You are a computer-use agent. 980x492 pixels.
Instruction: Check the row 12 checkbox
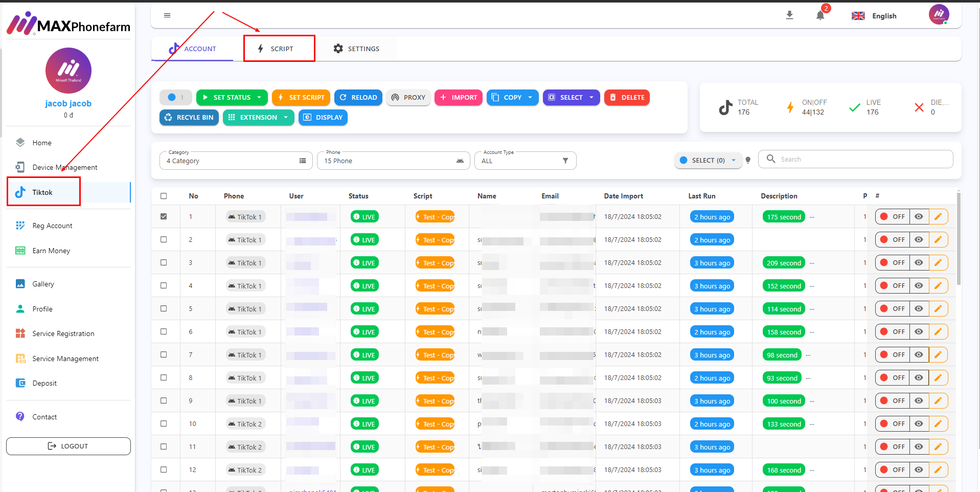pyautogui.click(x=164, y=469)
